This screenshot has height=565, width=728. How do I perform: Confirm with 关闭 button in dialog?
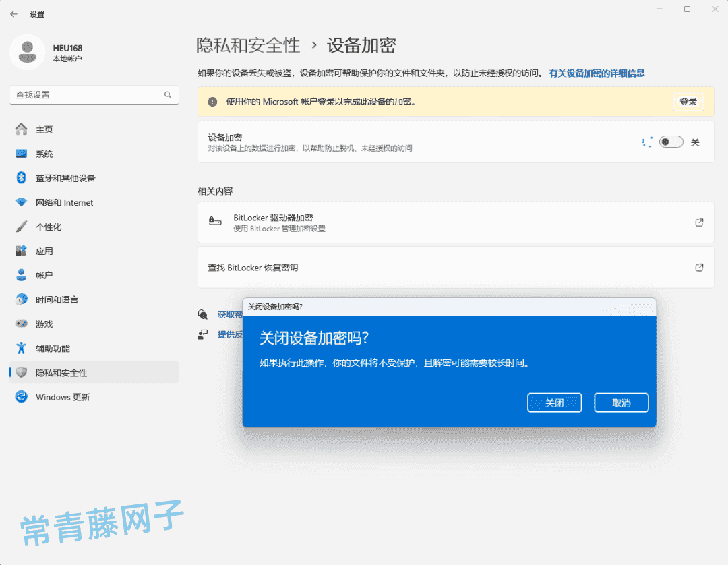coord(554,403)
